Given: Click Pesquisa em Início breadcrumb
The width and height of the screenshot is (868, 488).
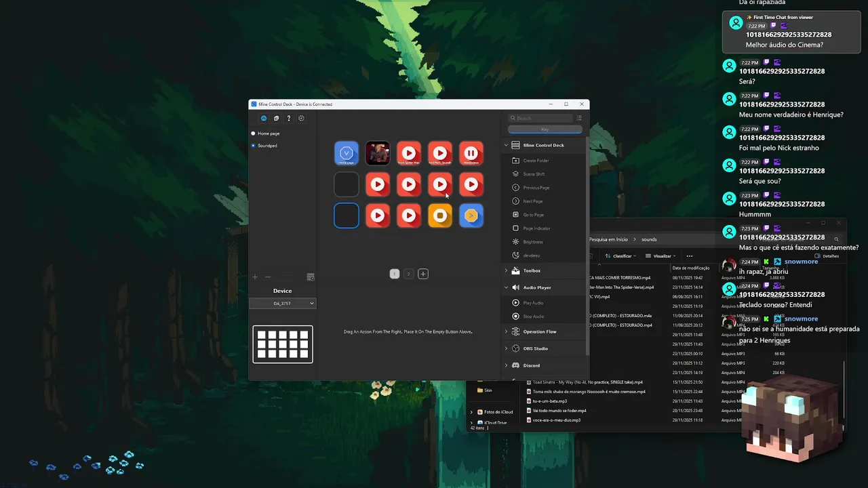Looking at the screenshot, I should tap(608, 239).
